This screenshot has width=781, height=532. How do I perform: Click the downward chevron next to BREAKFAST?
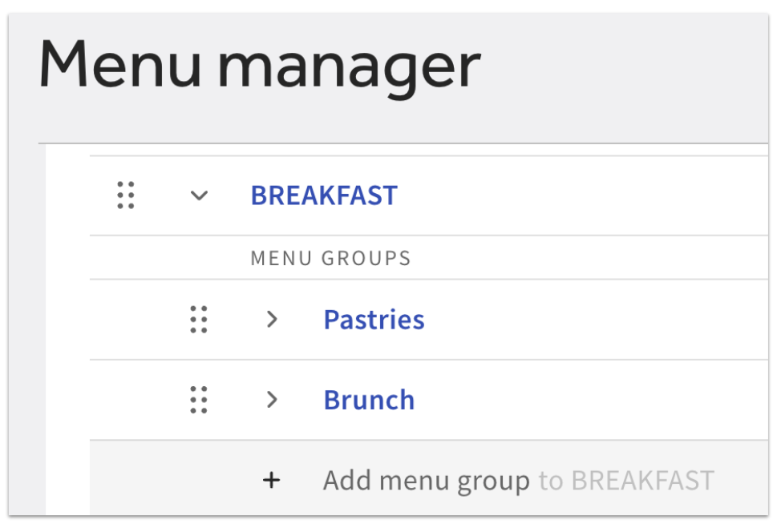(x=197, y=195)
